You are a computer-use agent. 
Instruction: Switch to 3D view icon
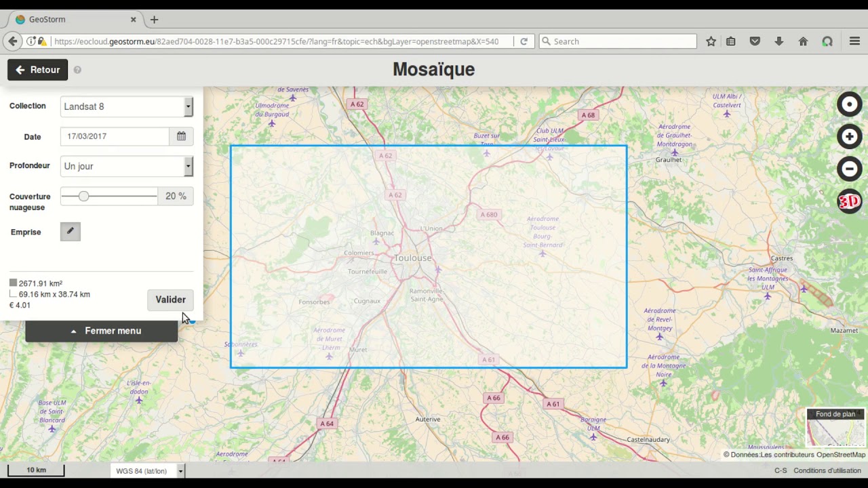click(x=849, y=201)
